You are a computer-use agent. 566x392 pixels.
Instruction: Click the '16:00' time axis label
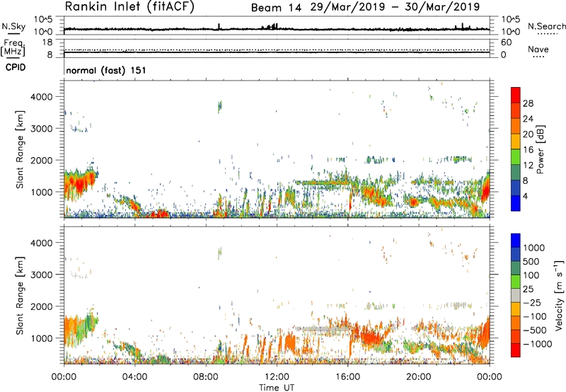pos(347,377)
